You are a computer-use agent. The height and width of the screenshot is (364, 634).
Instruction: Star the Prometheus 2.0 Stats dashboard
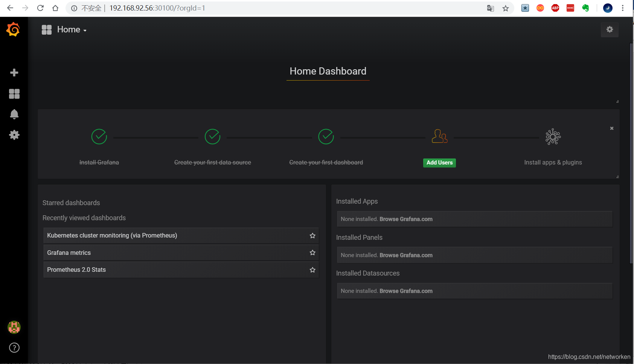click(x=312, y=270)
